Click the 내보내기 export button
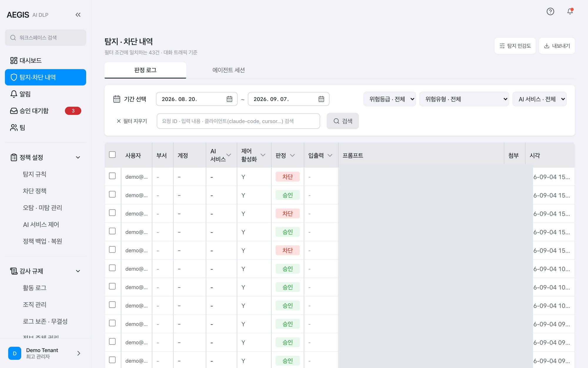Viewport: 588px width, 368px height. [x=557, y=46]
